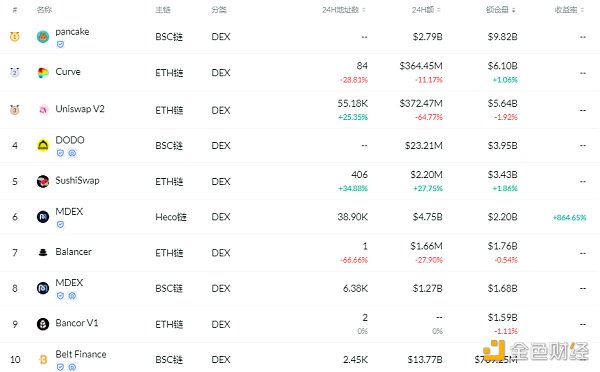Click the orange Belt Finance logo
Image resolution: width=600 pixels, height=372 pixels.
point(43,359)
